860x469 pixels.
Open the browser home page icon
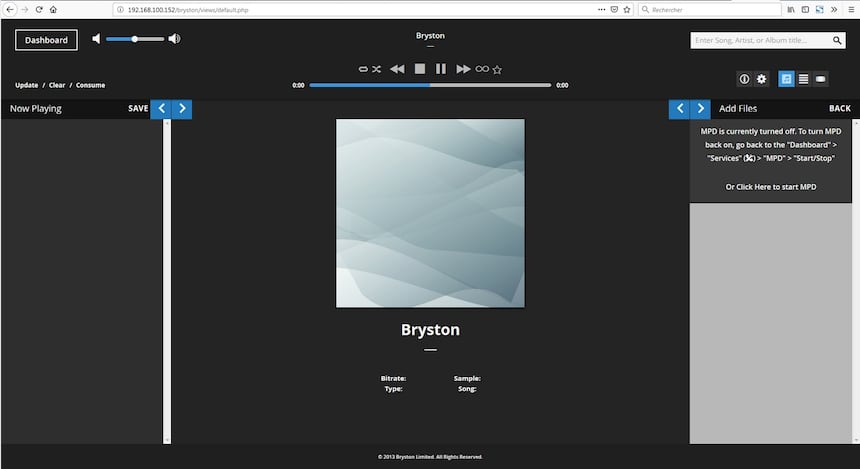click(53, 9)
